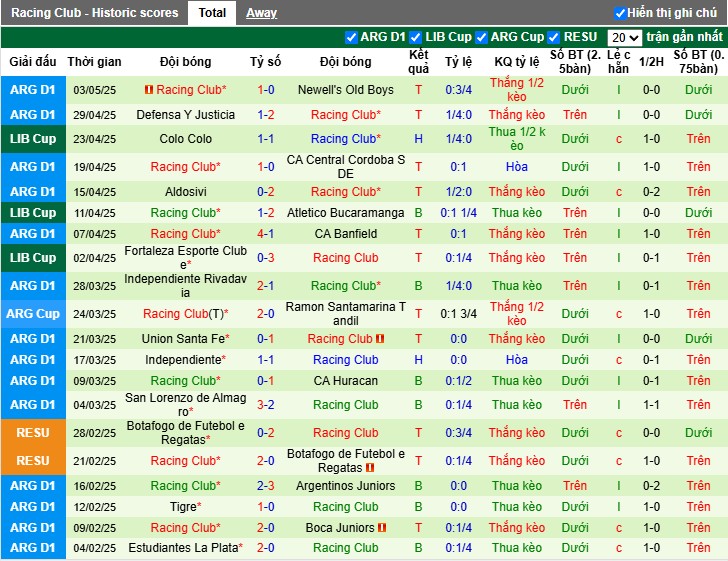Open Atletico Bucaramanga team link
Image resolution: width=728 pixels, height=561 pixels.
point(345,213)
